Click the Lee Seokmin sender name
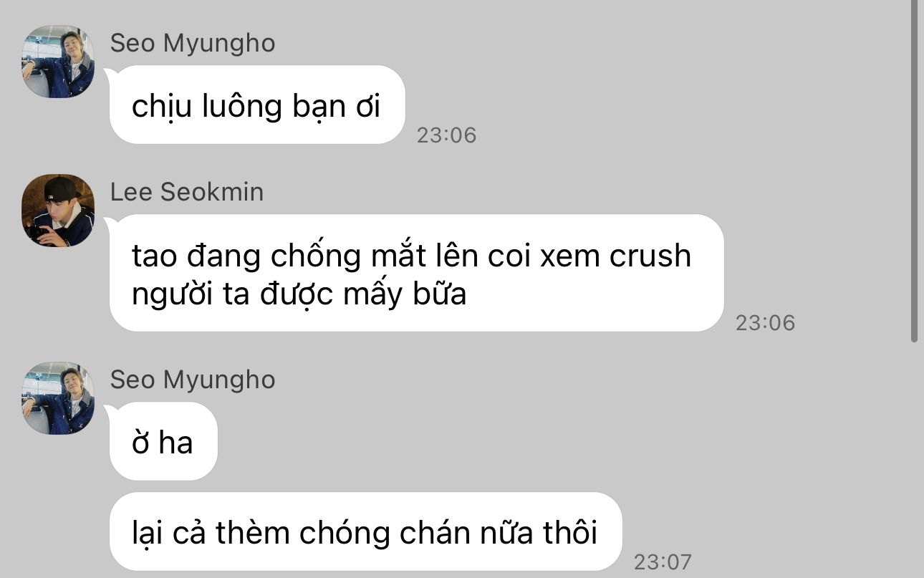The width and height of the screenshot is (924, 578). point(187,192)
